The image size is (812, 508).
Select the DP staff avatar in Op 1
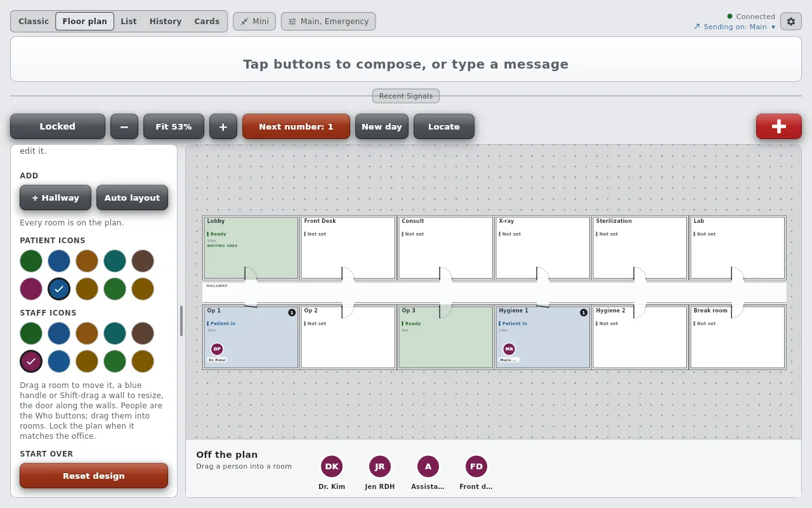click(217, 349)
